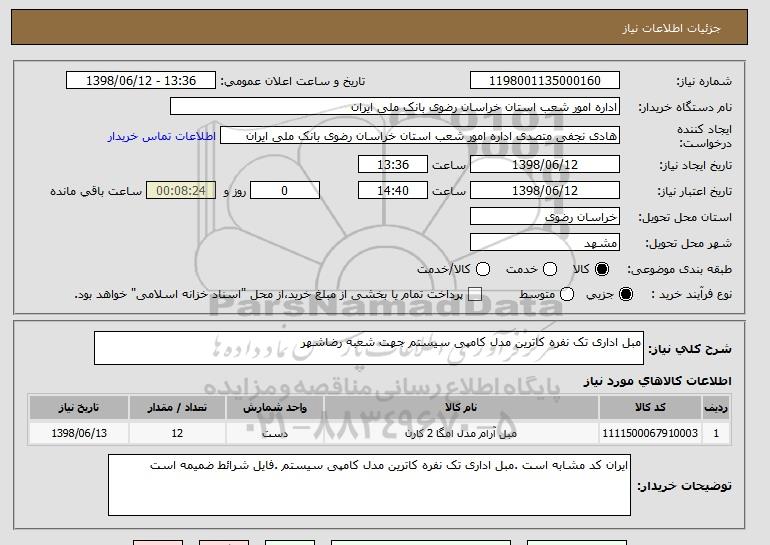Click the quantity cell 12
Viewport: 770px width, 545px height.
(x=177, y=433)
